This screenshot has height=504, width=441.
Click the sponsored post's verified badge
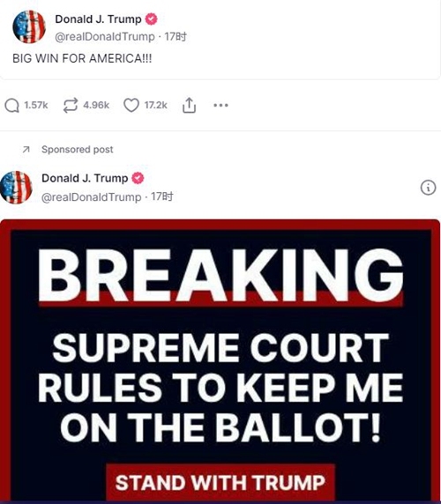pos(138,178)
